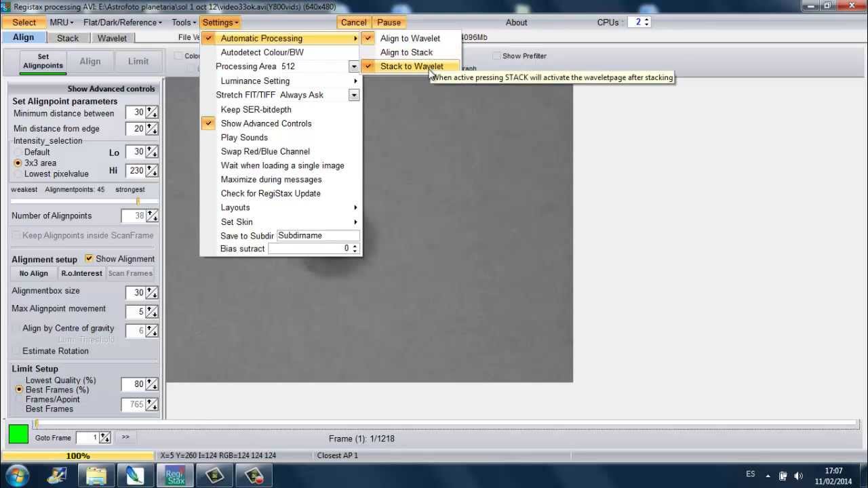Close the Settings menu via its button

(220, 22)
